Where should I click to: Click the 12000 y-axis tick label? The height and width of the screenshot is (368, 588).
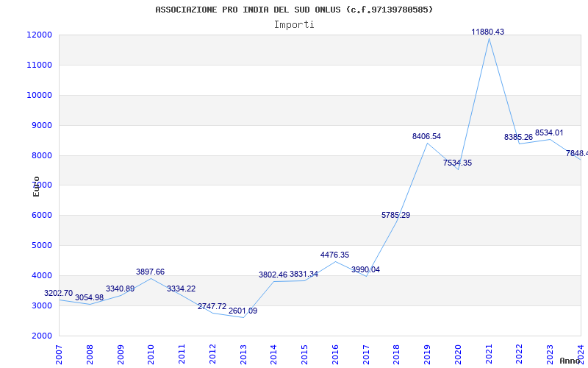39,35
